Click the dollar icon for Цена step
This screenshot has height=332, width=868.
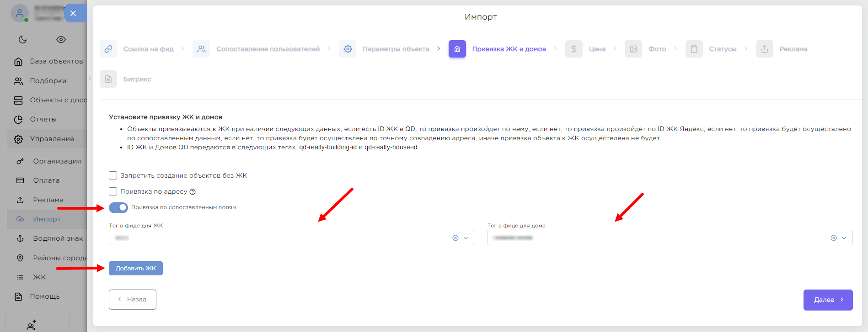point(573,49)
